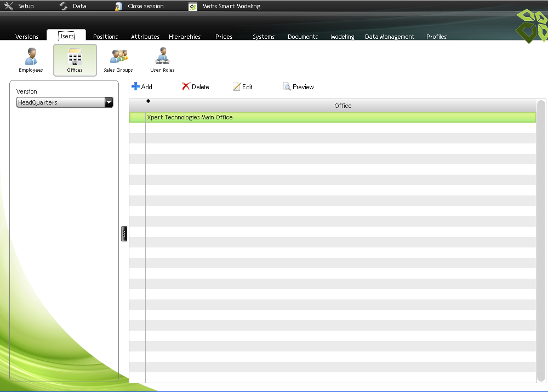Expand the Version HeadQuarters dropdown

click(109, 102)
